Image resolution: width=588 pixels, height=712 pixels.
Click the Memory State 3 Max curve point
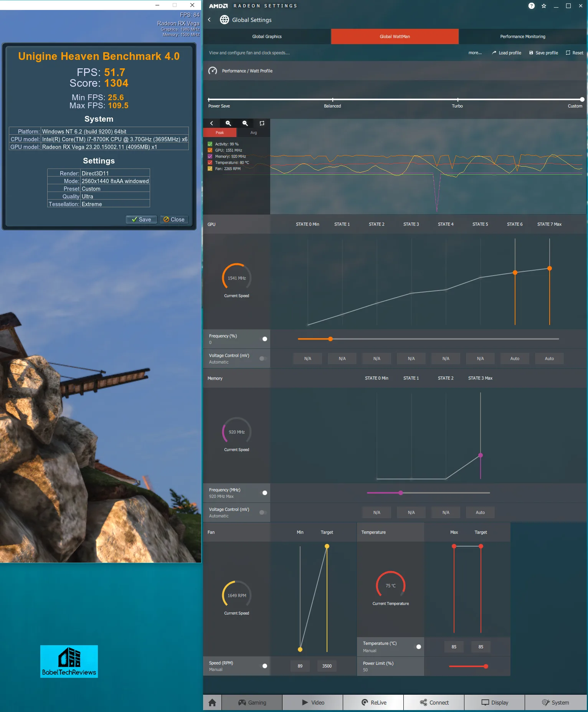[x=481, y=455]
